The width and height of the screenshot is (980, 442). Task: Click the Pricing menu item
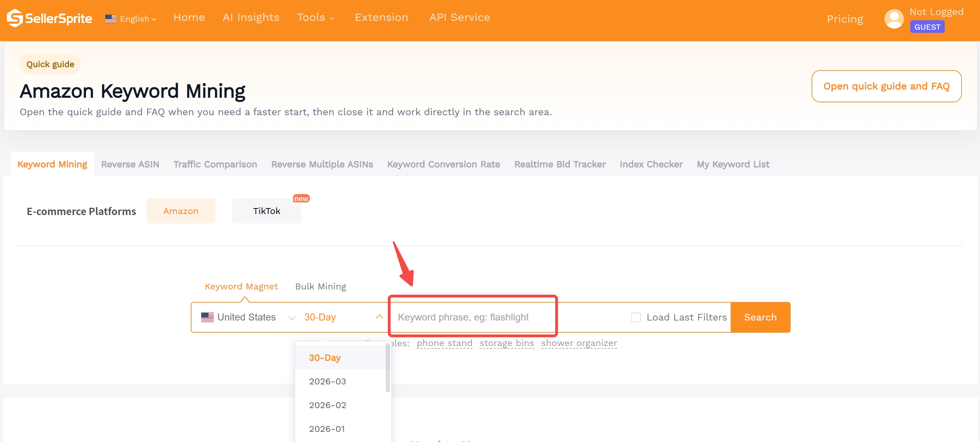click(845, 19)
